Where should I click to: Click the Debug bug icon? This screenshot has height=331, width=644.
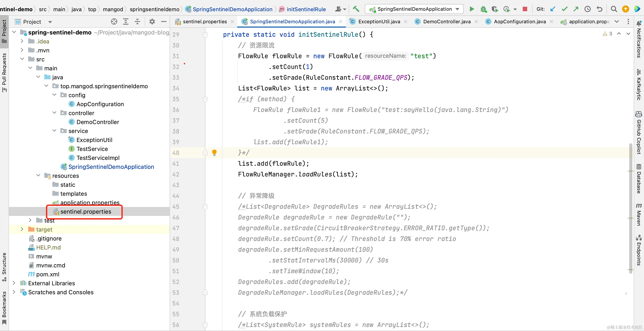[x=483, y=9]
